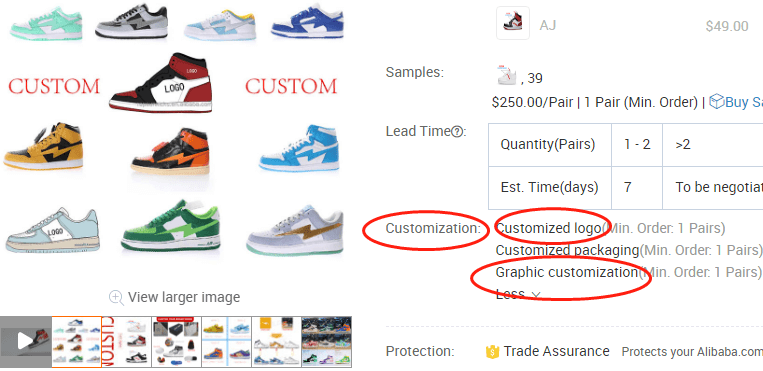Select the second CUSTOM banner thumbnail
This screenshot has width=763, height=371.
point(127,341)
